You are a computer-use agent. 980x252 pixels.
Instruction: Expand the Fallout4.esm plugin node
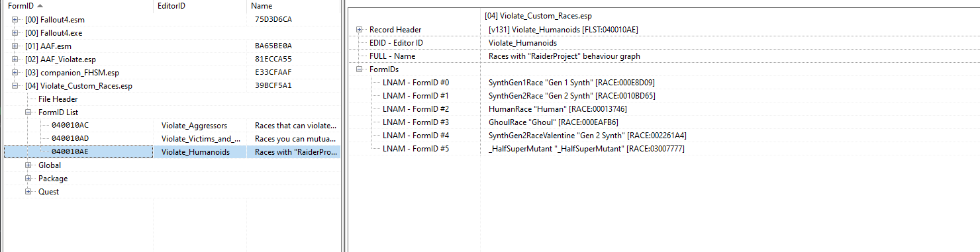point(15,19)
